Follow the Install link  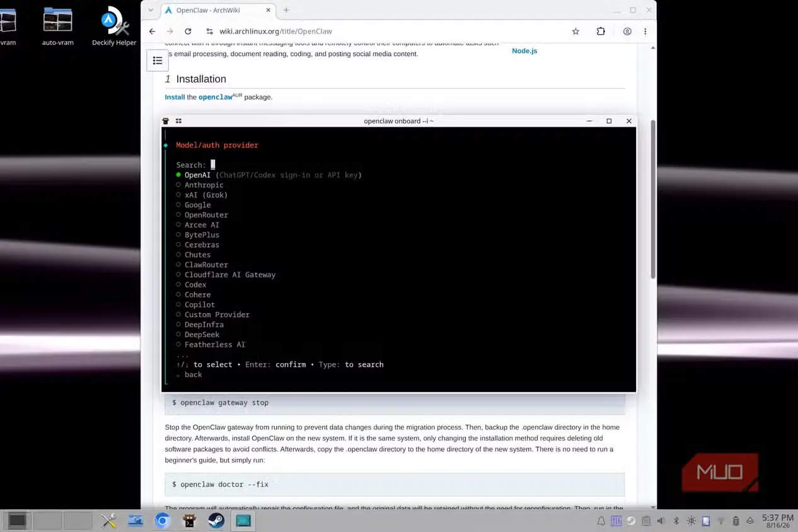click(175, 97)
